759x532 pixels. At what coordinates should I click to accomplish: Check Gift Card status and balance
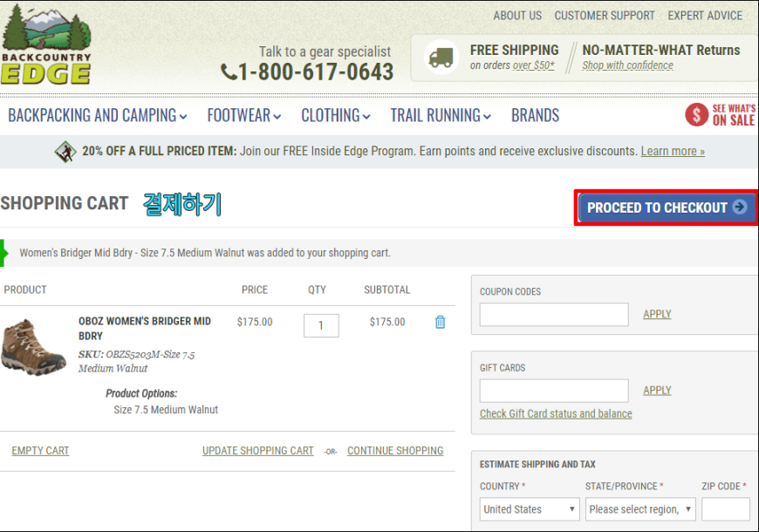click(x=556, y=414)
